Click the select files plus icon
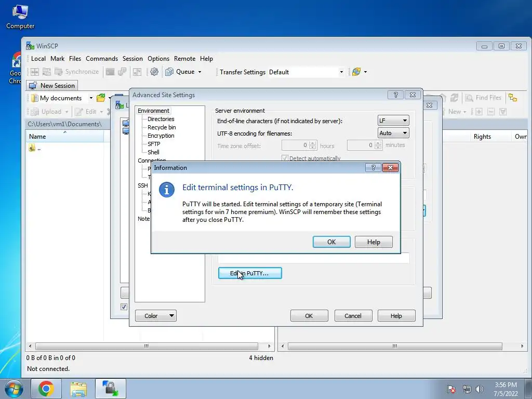This screenshot has height=399, width=532. point(478,112)
